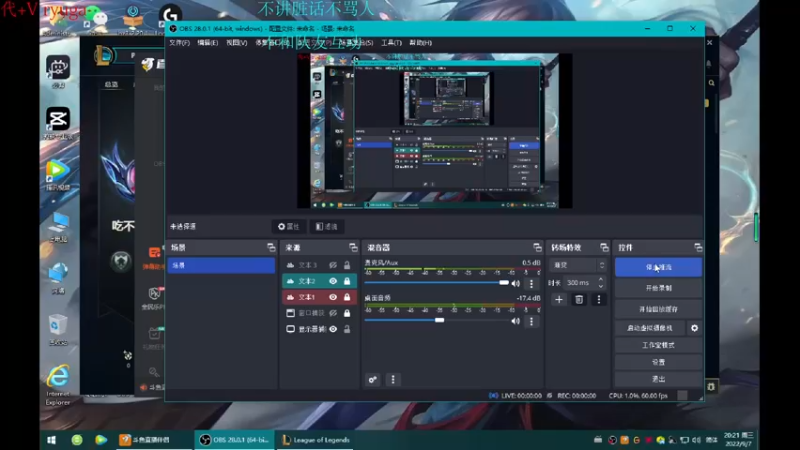The width and height of the screenshot is (800, 450).
Task: Open the 编辑(E) menu
Action: tap(208, 43)
